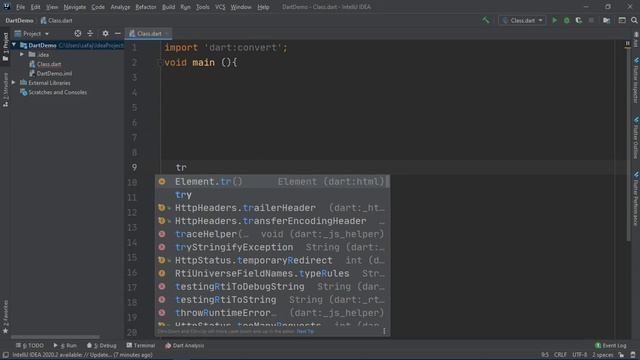Open Flutter Inspector side tab
640x360 pixels.
pyautogui.click(x=636, y=80)
